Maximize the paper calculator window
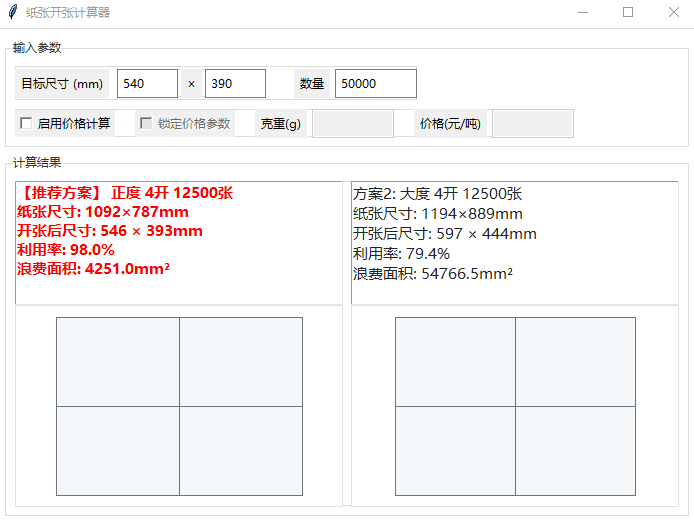This screenshot has width=694, height=524. pos(628,13)
